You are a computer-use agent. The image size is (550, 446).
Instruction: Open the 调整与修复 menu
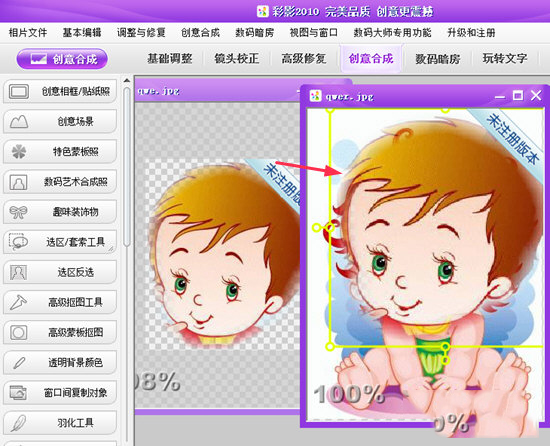point(141,33)
